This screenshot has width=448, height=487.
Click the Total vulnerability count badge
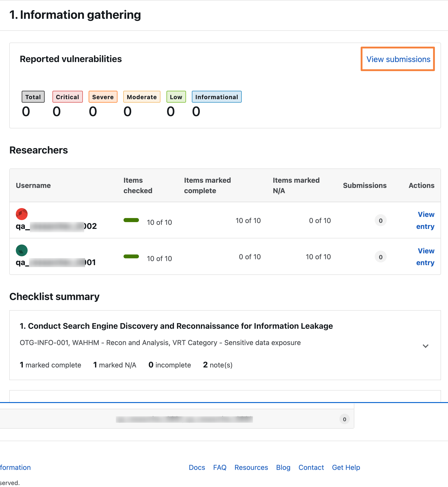33,97
